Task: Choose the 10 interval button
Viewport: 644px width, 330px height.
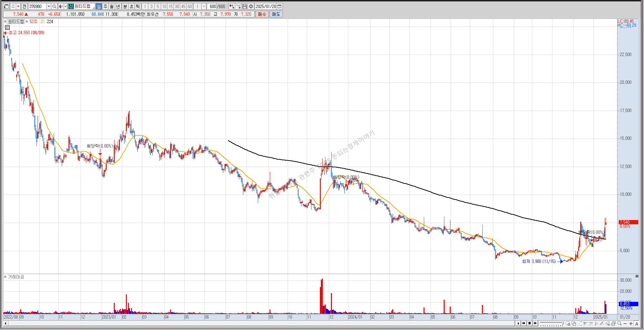Action: point(164,6)
